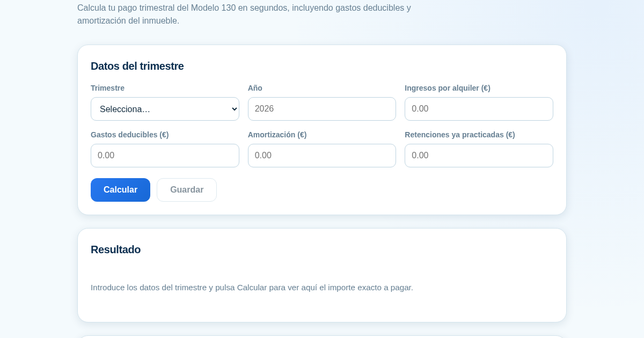Click the Calcular button
This screenshot has width=644, height=338.
(x=120, y=190)
